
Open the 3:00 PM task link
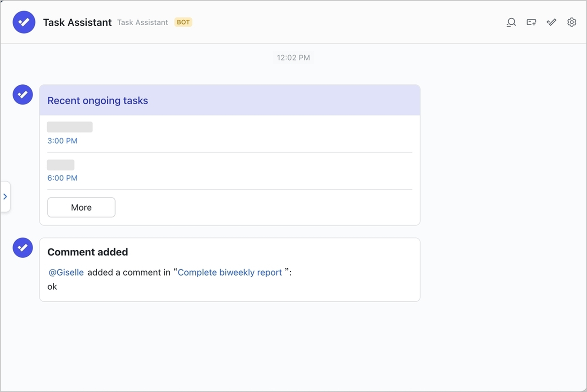click(62, 141)
